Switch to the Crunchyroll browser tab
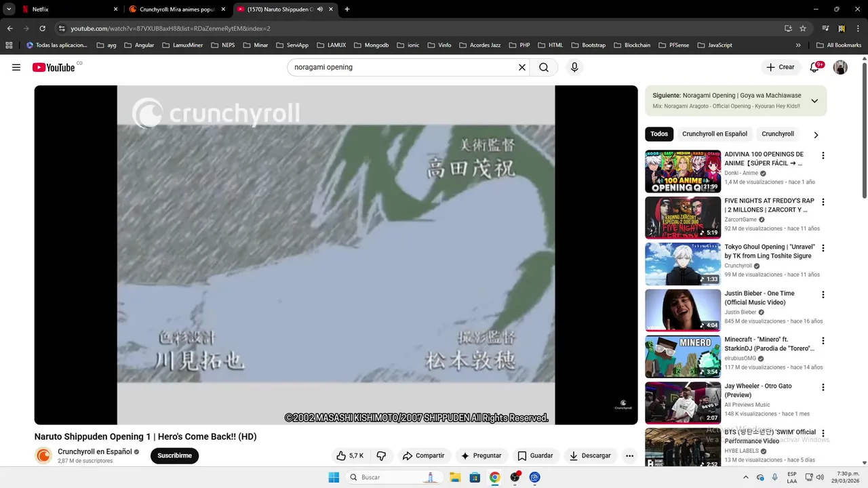868x488 pixels. (x=178, y=9)
